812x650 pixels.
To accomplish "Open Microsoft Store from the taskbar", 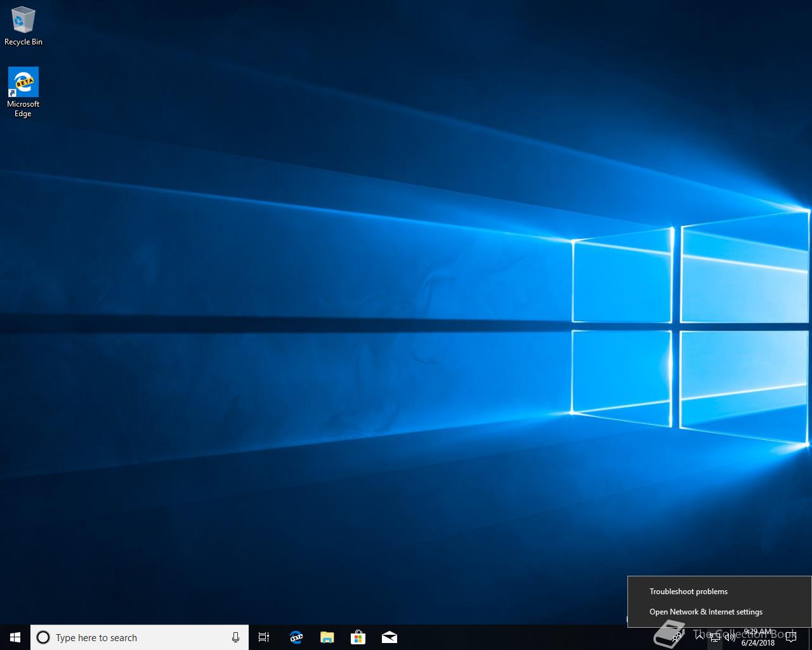I will point(358,637).
